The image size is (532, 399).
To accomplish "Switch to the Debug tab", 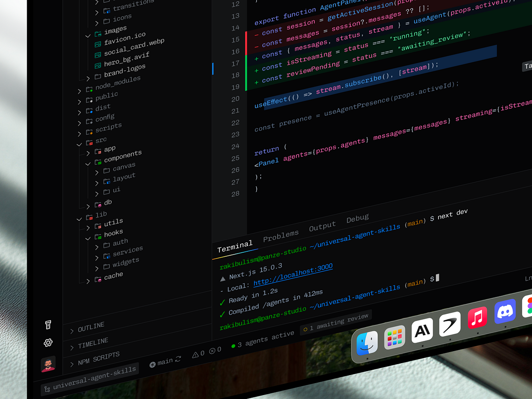I will 357,218.
